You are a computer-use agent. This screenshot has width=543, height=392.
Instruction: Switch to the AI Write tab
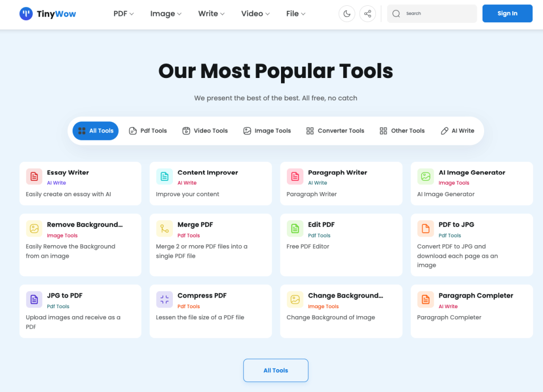457,130
